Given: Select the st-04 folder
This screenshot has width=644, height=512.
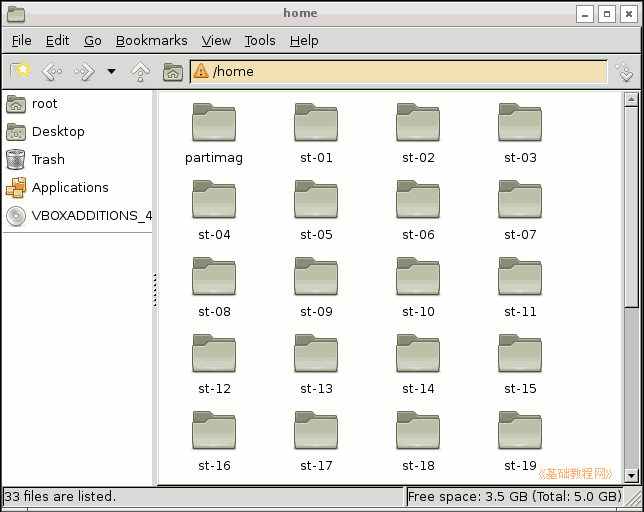Looking at the screenshot, I should click(x=214, y=211).
